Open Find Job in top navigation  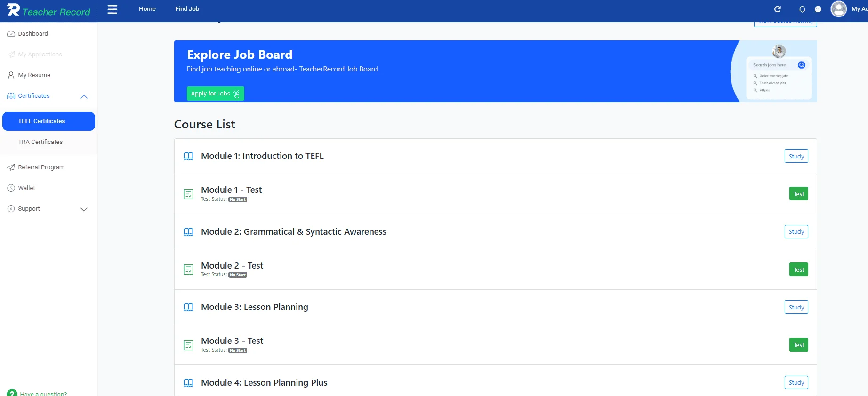tap(187, 9)
